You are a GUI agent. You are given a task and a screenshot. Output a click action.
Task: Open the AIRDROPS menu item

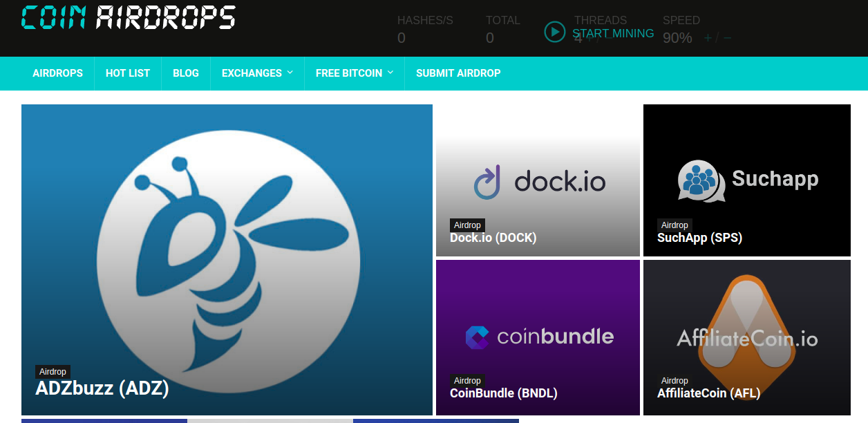58,73
